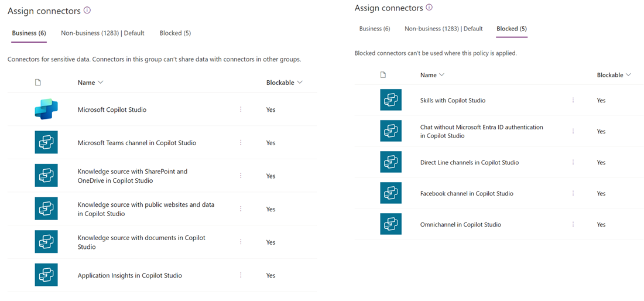Click the file type column icon in left table
This screenshot has width=644, height=301.
click(x=38, y=83)
